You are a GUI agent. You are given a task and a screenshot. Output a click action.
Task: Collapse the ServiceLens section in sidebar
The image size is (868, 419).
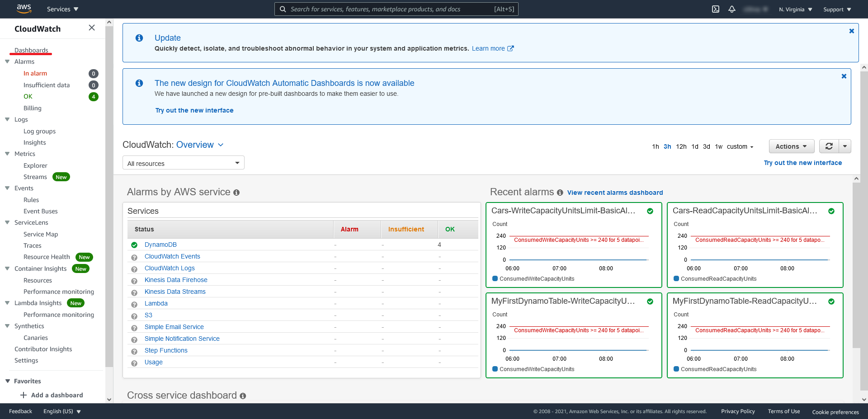click(x=7, y=222)
